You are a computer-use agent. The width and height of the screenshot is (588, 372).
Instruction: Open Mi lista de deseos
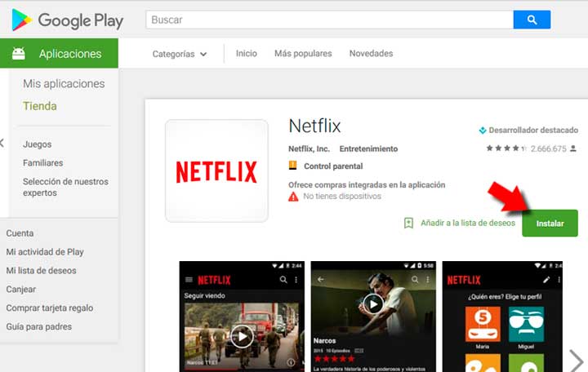click(x=41, y=271)
